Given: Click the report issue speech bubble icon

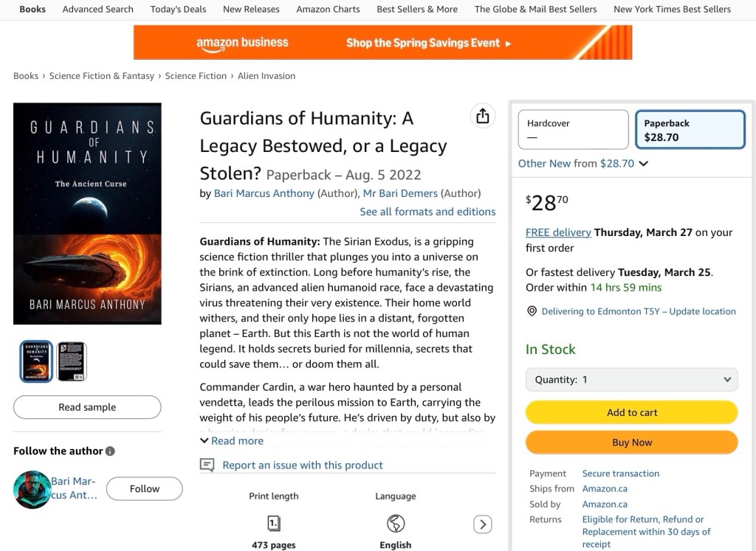Looking at the screenshot, I should click(x=207, y=465).
